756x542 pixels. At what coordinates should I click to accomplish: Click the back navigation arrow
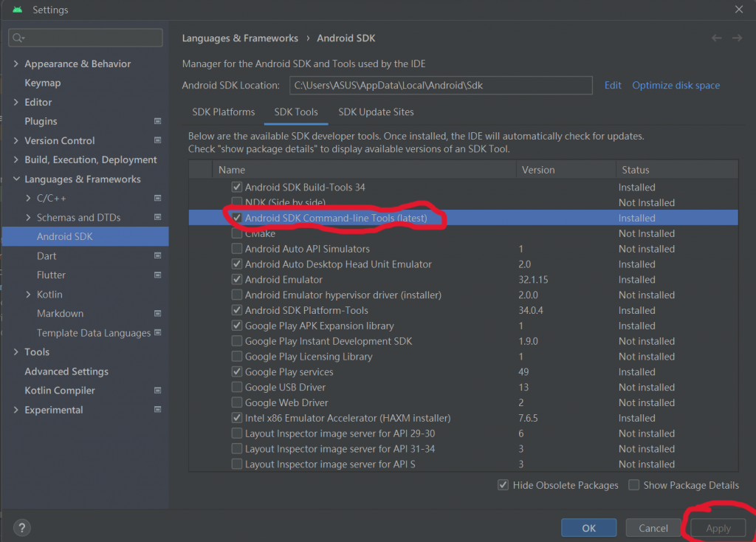(x=716, y=38)
